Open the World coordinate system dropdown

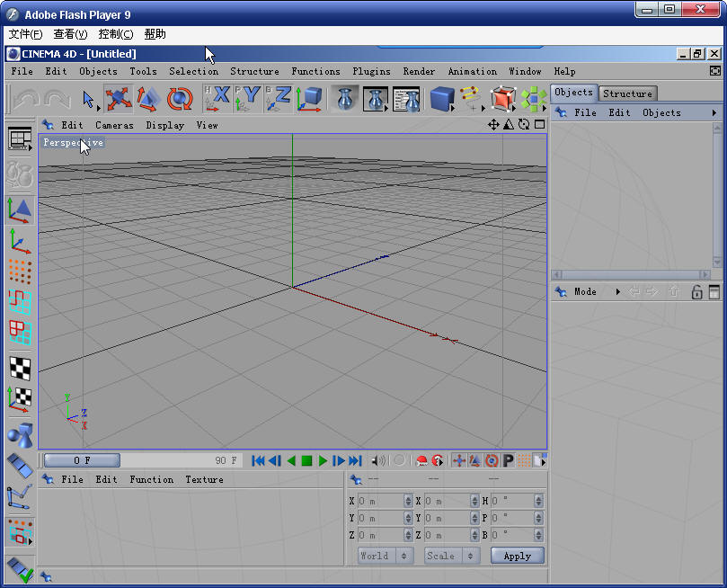[386, 556]
